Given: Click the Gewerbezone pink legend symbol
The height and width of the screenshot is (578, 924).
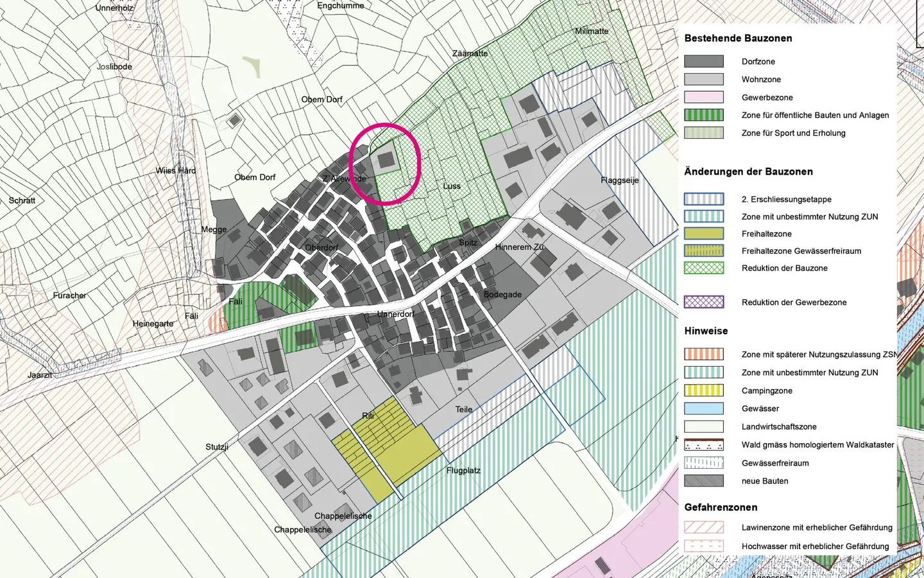Looking at the screenshot, I should 703,98.
